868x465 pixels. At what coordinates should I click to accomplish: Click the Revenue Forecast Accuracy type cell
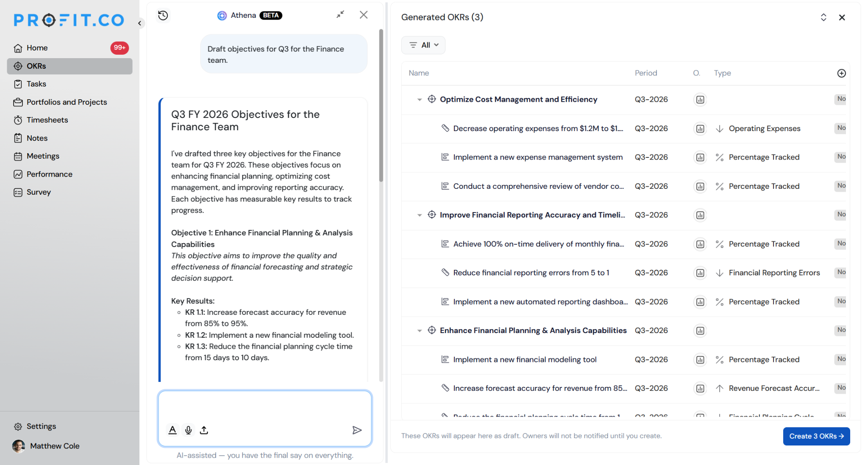774,388
